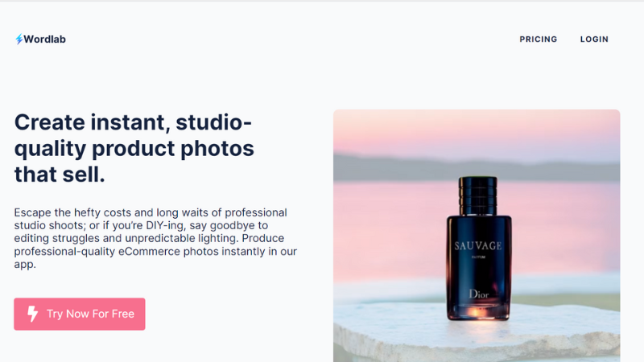Select the Sauvage perfume bottle photo

pyautogui.click(x=477, y=236)
